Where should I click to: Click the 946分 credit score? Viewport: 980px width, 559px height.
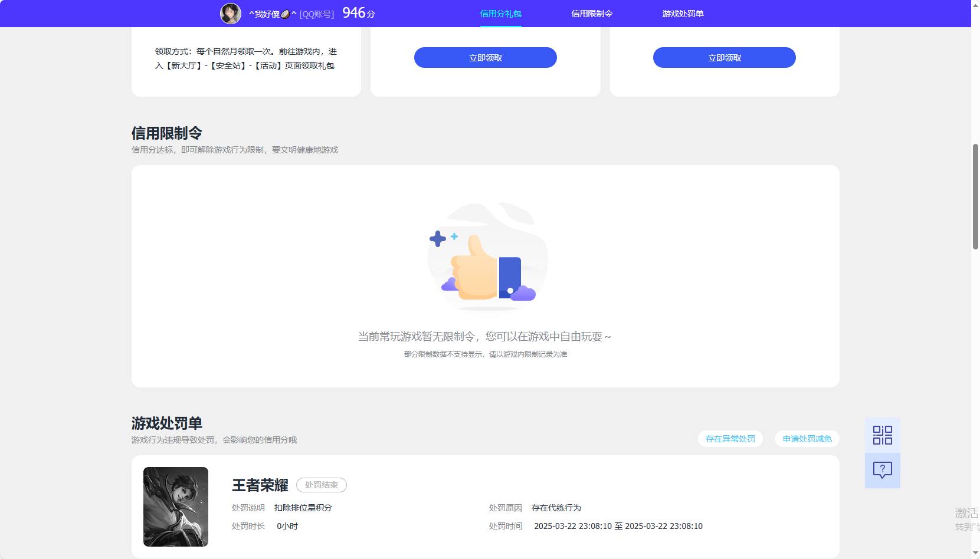click(359, 13)
